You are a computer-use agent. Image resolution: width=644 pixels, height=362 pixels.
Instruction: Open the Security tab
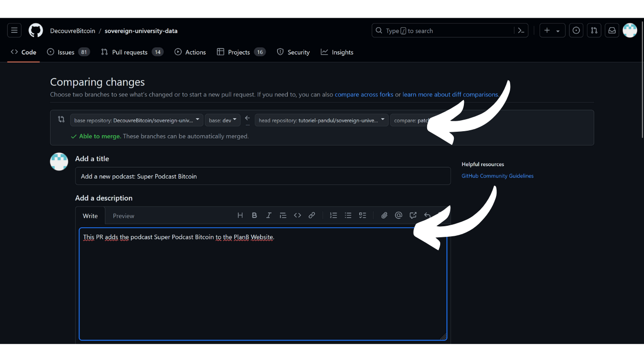point(293,52)
